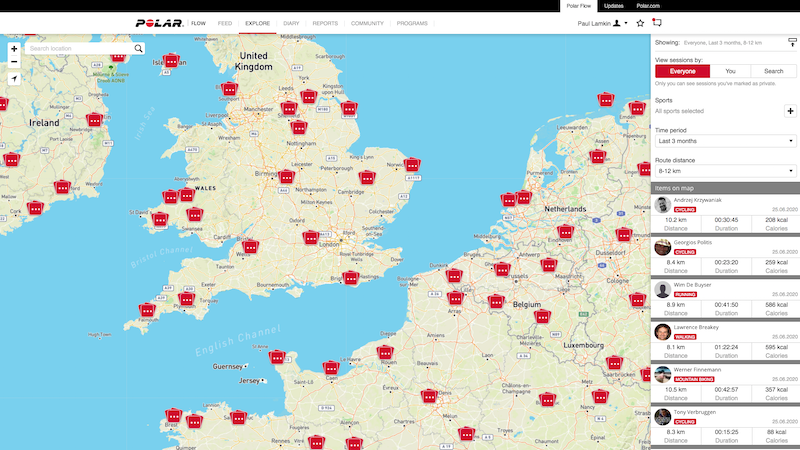Select the Search sessions filter

pos(773,71)
